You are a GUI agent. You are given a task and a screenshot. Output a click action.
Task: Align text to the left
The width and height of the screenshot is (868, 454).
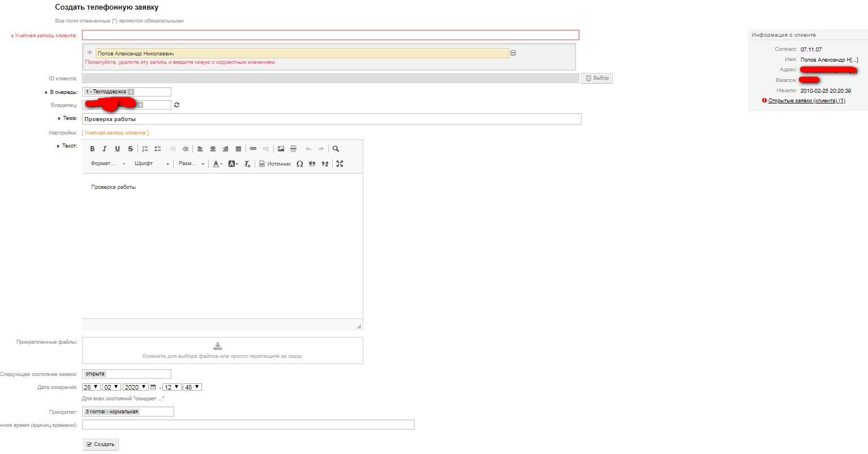point(200,149)
